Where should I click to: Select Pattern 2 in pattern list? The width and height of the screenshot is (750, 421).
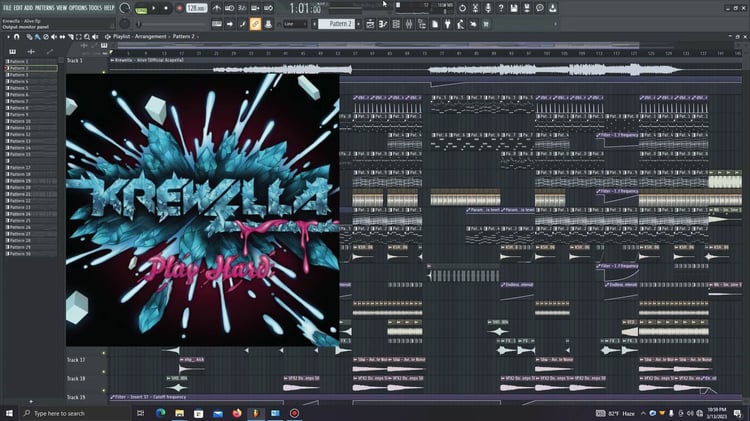[31, 68]
